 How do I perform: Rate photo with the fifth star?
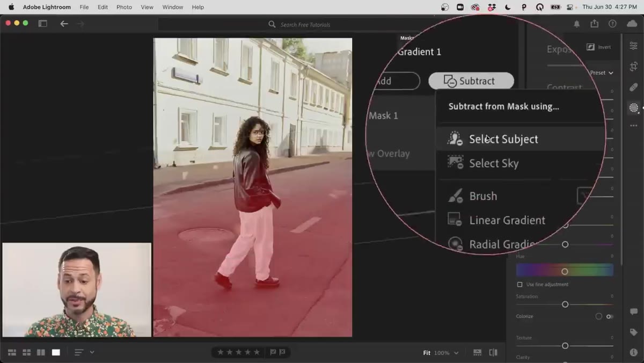(x=257, y=352)
